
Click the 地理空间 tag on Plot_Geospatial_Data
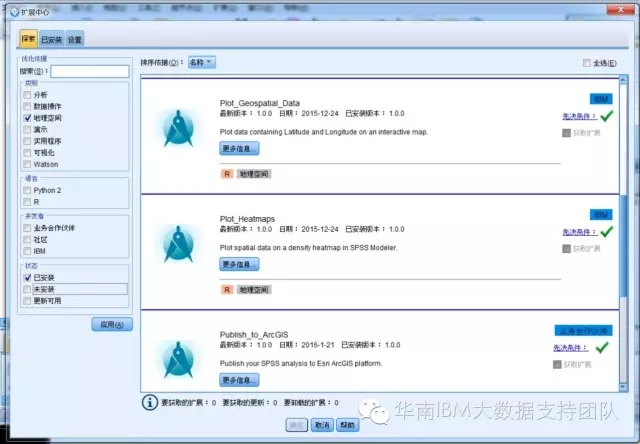point(254,174)
